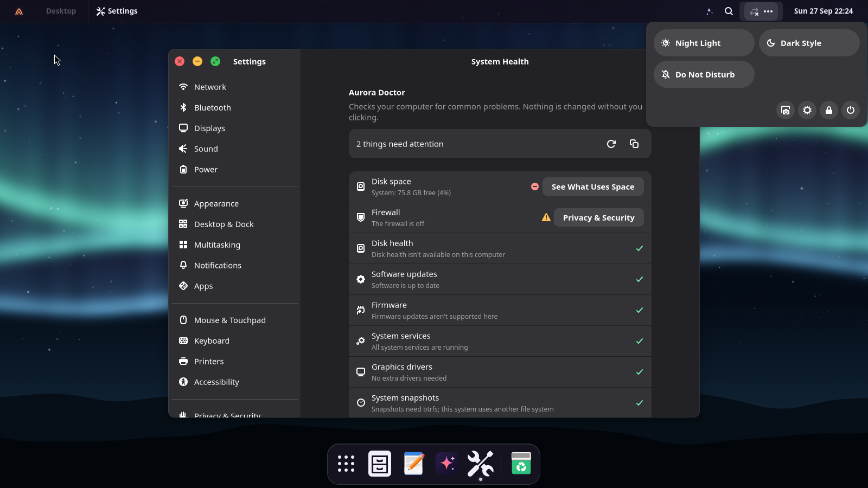Open Notifications settings
868x488 pixels.
coord(235,265)
